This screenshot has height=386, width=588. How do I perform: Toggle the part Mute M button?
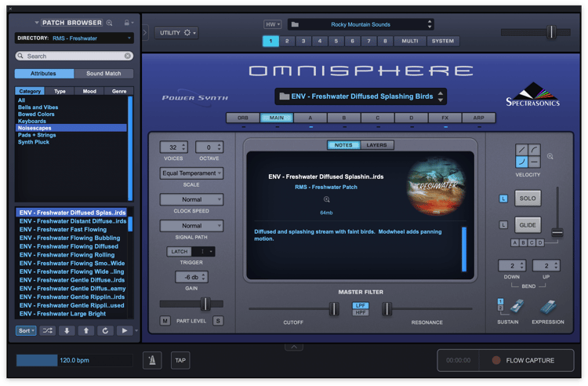click(165, 321)
